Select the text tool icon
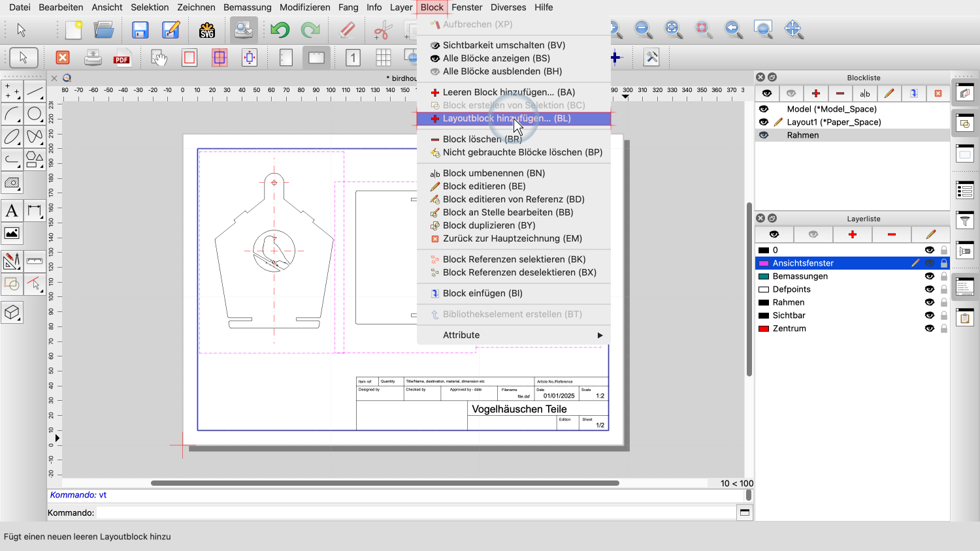The width and height of the screenshot is (980, 551). pyautogui.click(x=12, y=211)
